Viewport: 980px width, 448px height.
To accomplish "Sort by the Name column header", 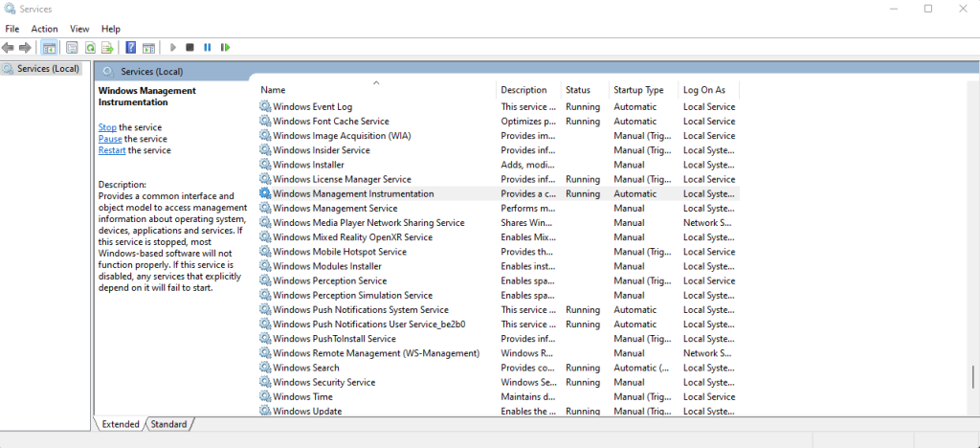I will tap(377, 90).
